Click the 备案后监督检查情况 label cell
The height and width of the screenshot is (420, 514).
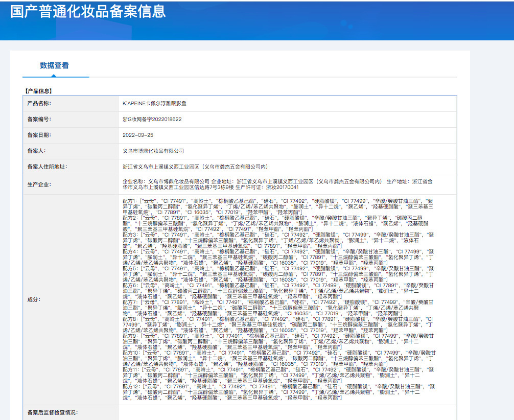(x=71, y=412)
